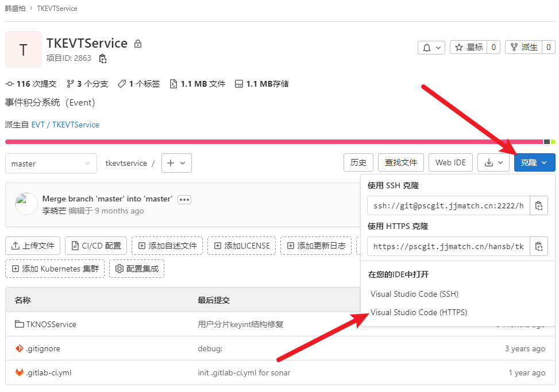Viewport: 559px width, 392px height.
Task: Copy the HTTPS clone URL
Action: click(x=538, y=246)
